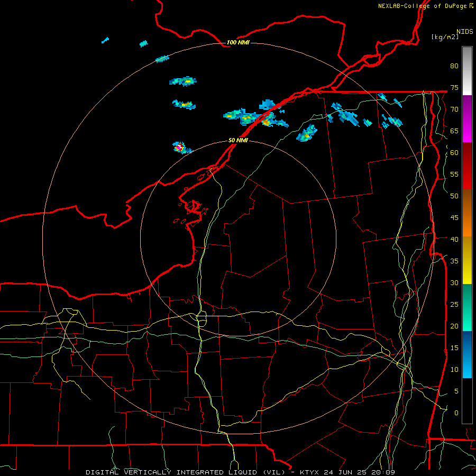Click the NEXLAB-College of DuPage title text
476x476 pixels.
(x=425, y=6)
